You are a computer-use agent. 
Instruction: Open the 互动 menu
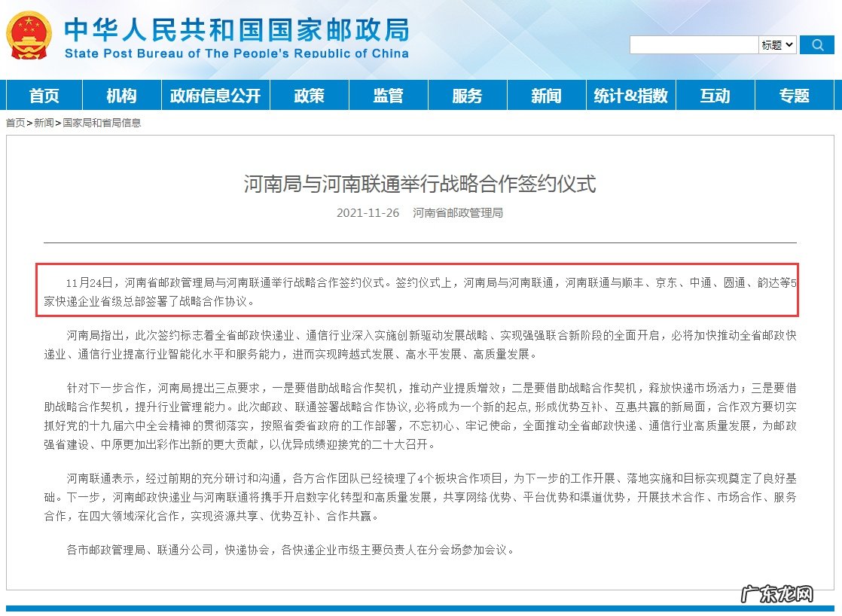(715, 95)
